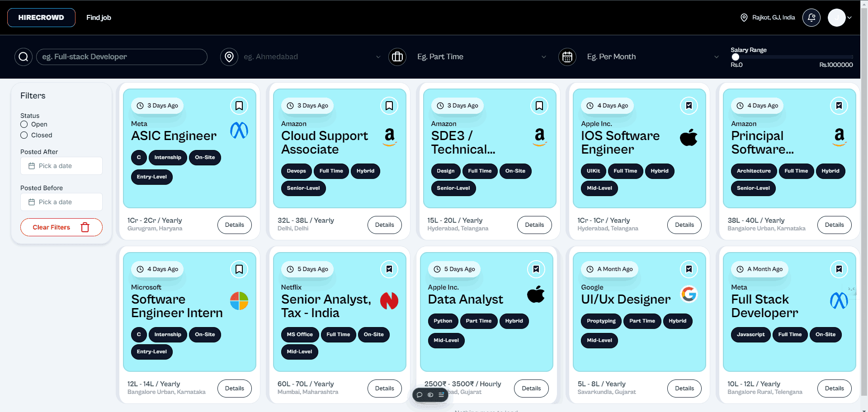Screen dimensions: 868x412
Task: Toggle bookmark on Principal Software card
Action: coord(839,106)
